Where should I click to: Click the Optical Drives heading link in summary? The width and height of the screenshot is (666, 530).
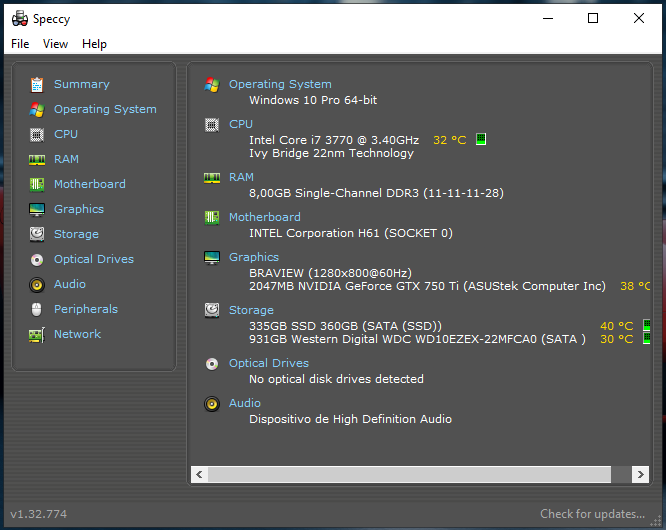click(x=269, y=363)
